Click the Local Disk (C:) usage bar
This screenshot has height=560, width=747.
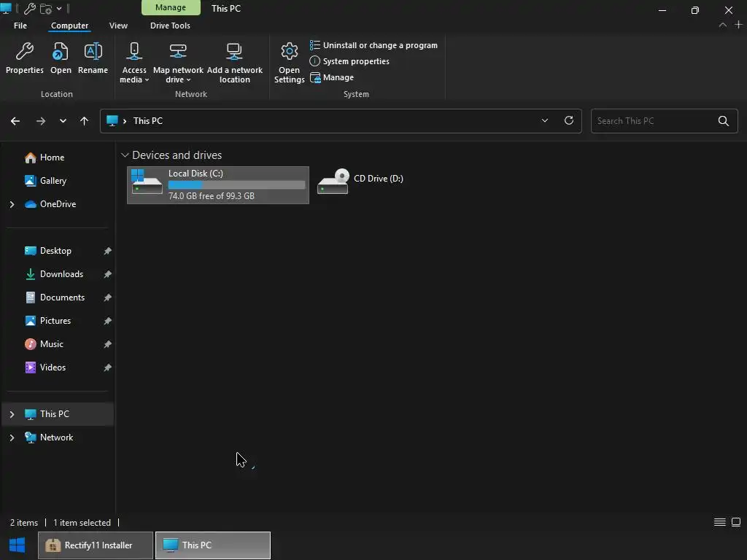237,185
